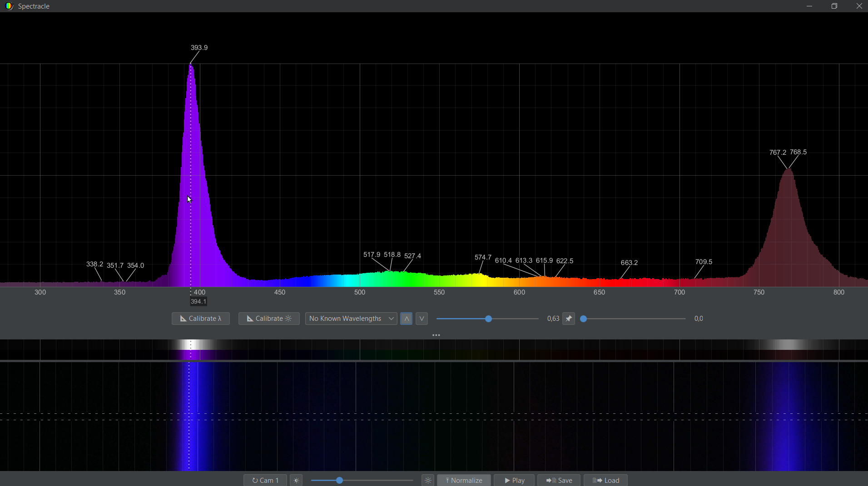
Task: Click the 709.5 peak label
Action: [x=704, y=262]
